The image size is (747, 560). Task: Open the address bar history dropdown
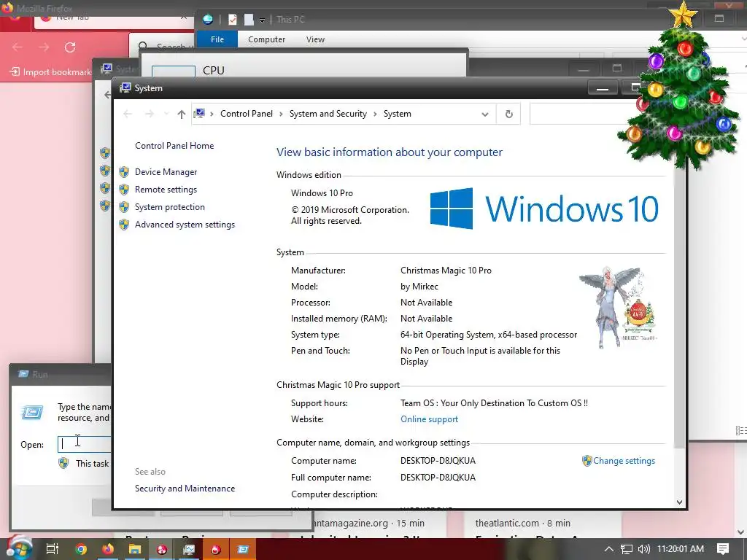click(x=485, y=114)
